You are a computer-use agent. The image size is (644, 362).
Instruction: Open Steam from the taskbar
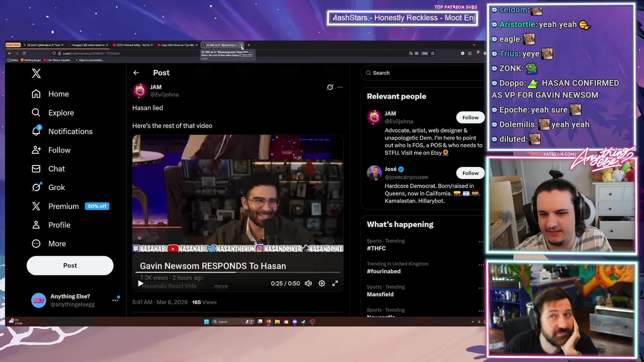click(x=303, y=322)
